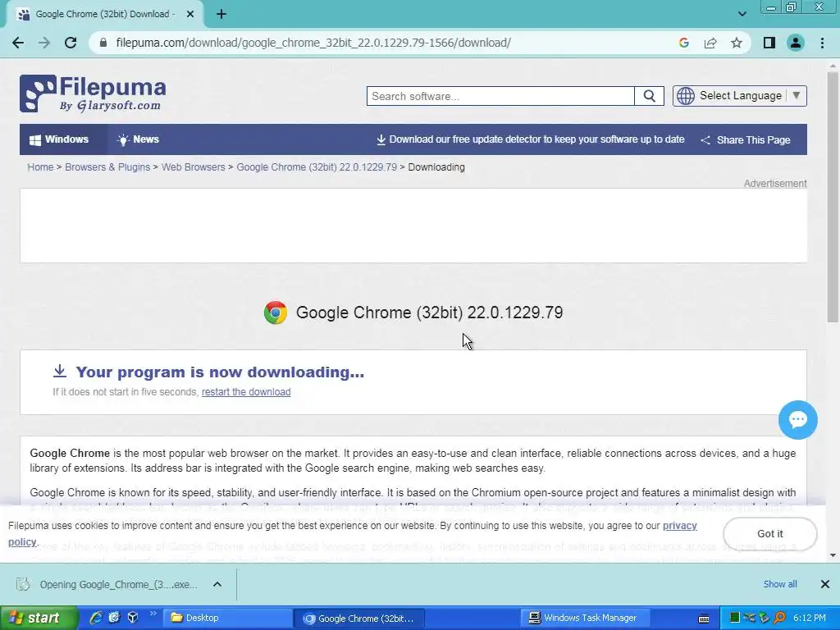
Task: Open the privacy policy link
Action: pos(680,526)
